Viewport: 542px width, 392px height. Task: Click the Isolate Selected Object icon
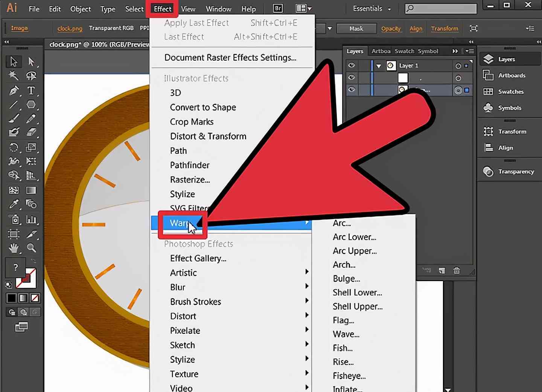(x=474, y=28)
